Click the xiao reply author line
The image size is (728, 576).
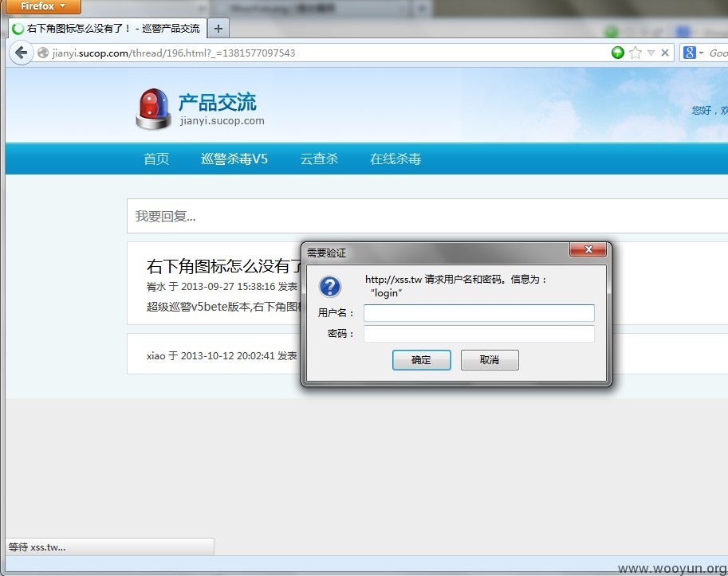222,355
